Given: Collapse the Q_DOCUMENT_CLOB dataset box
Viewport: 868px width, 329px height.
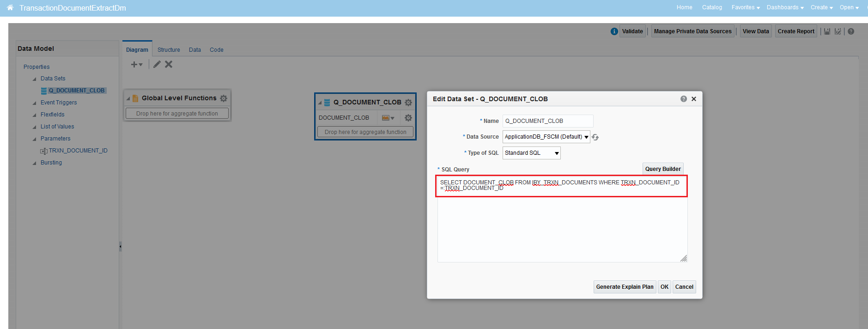Looking at the screenshot, I should 320,103.
